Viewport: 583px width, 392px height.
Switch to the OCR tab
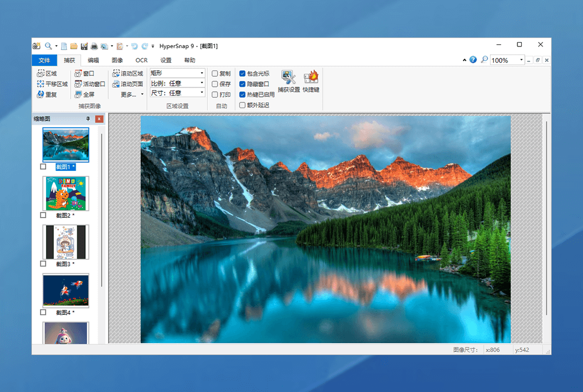point(141,60)
